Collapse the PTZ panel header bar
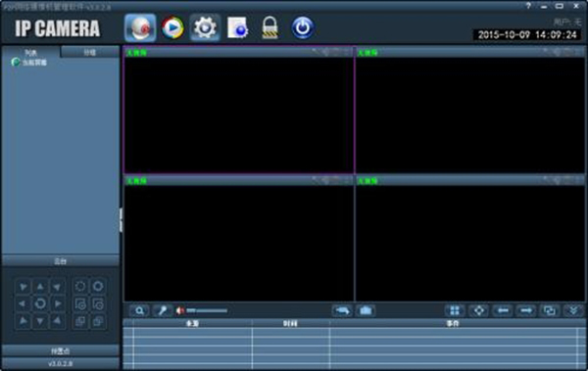 tap(61, 260)
